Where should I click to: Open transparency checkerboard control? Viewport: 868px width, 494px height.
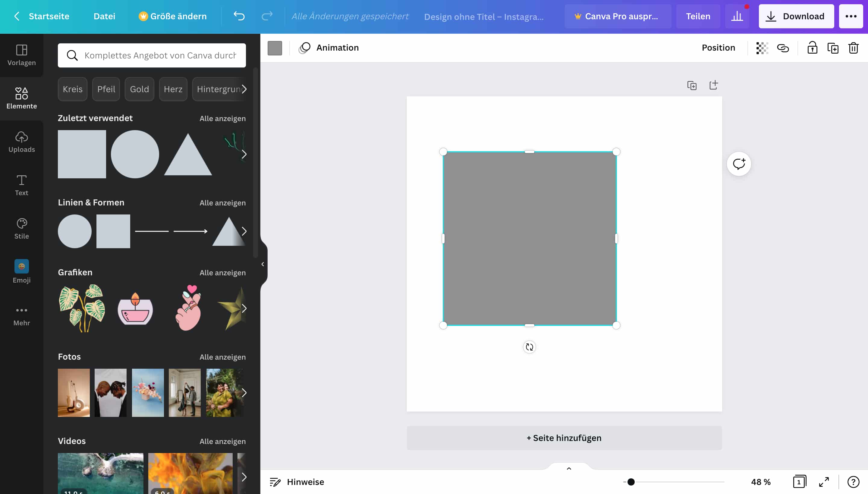tap(762, 48)
